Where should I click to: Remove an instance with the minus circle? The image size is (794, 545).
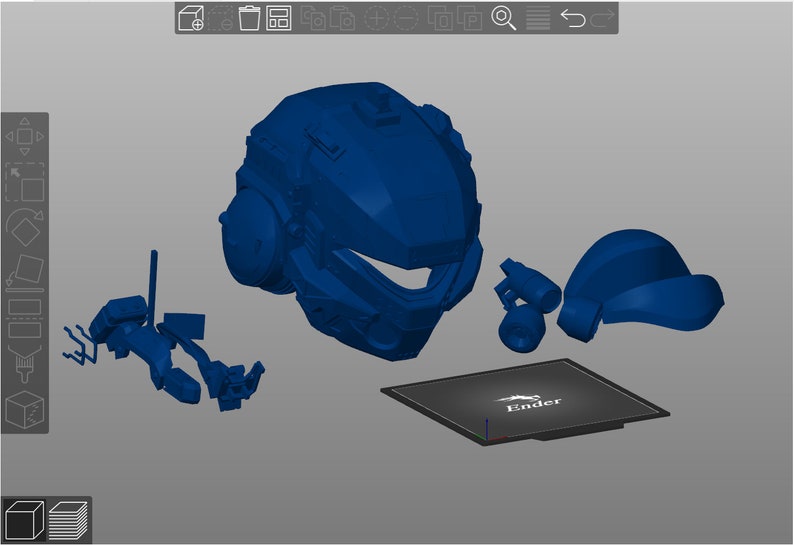[x=406, y=18]
